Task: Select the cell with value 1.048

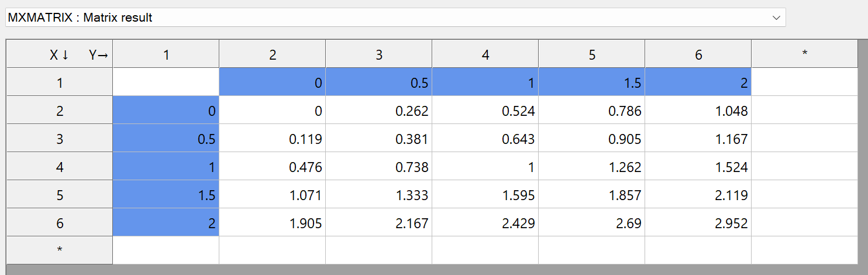Action: point(698,111)
